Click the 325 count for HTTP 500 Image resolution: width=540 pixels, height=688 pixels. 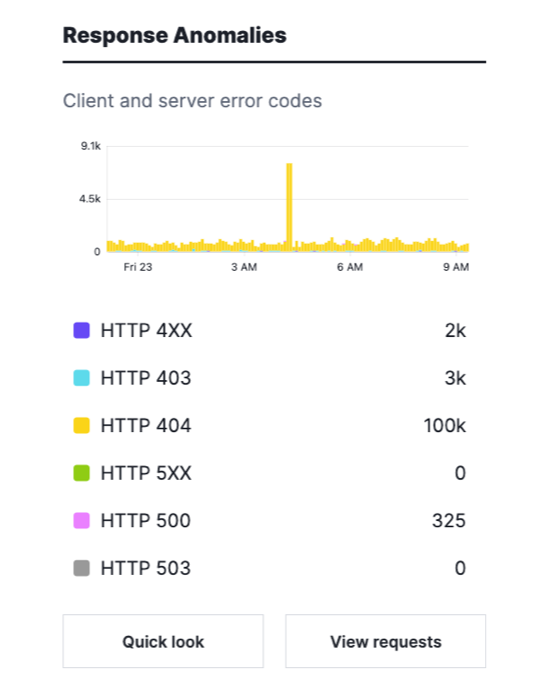(449, 520)
